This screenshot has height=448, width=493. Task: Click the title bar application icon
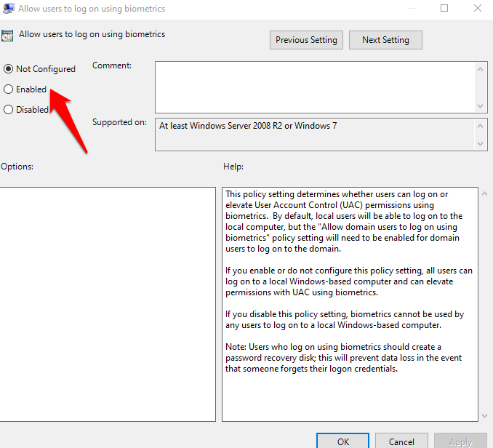(8, 9)
